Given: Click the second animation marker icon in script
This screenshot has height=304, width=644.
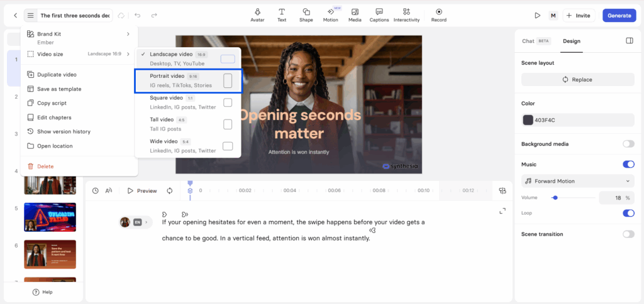Looking at the screenshot, I should (185, 214).
